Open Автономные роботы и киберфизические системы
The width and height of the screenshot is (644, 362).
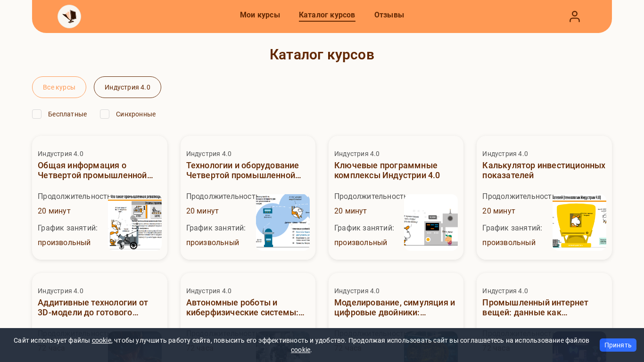(x=245, y=307)
